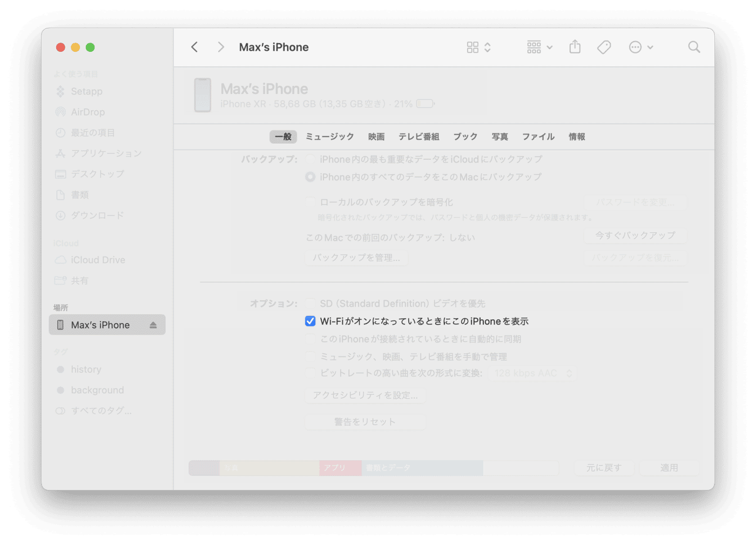The width and height of the screenshot is (756, 545).
Task: Switch to the テレビ番組 tab
Action: pyautogui.click(x=419, y=137)
